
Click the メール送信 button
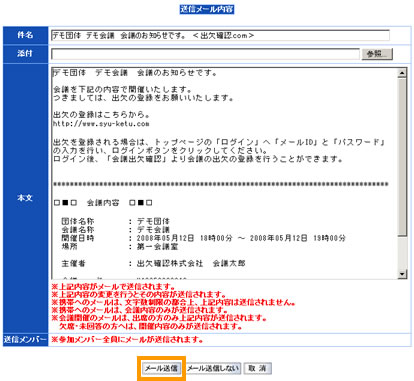[161, 368]
